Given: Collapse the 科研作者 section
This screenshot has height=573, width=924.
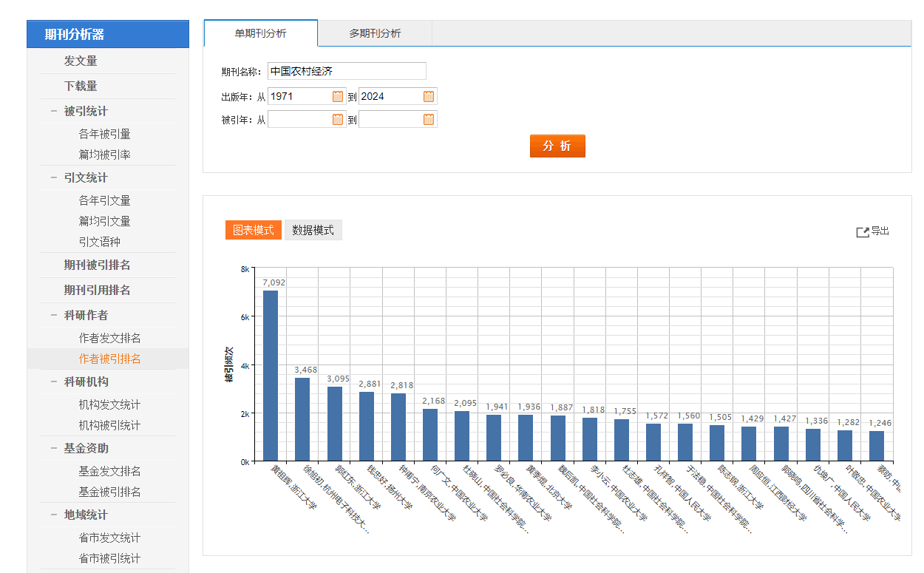Looking at the screenshot, I should [54, 315].
